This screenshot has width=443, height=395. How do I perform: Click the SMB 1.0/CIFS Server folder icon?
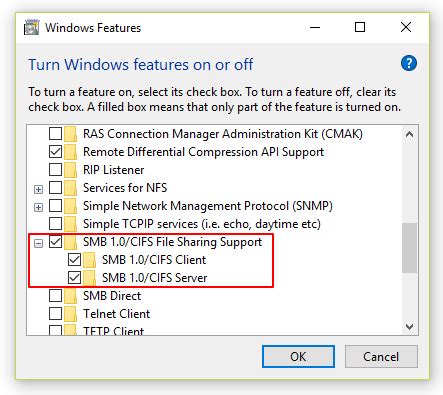tap(89, 278)
